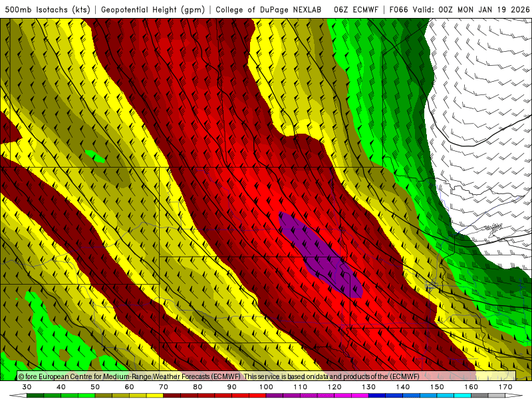
Task: Click the "120" colorbar label
Action: [334, 387]
